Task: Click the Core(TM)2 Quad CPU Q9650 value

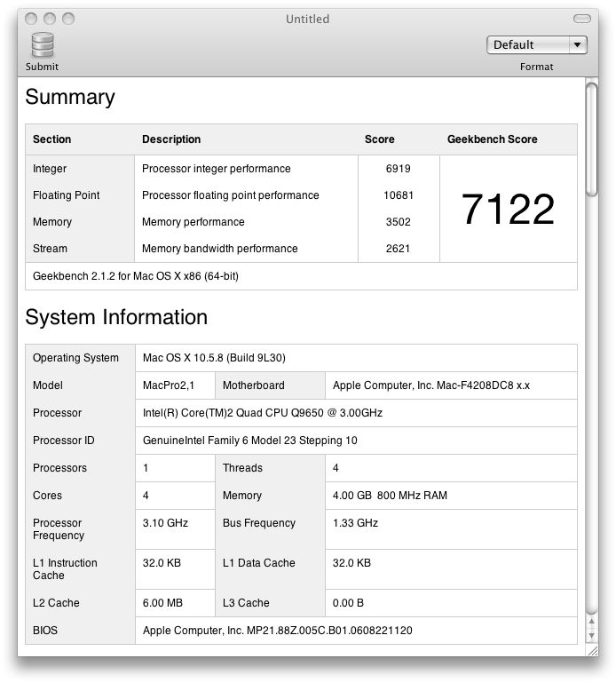Action: tap(263, 413)
